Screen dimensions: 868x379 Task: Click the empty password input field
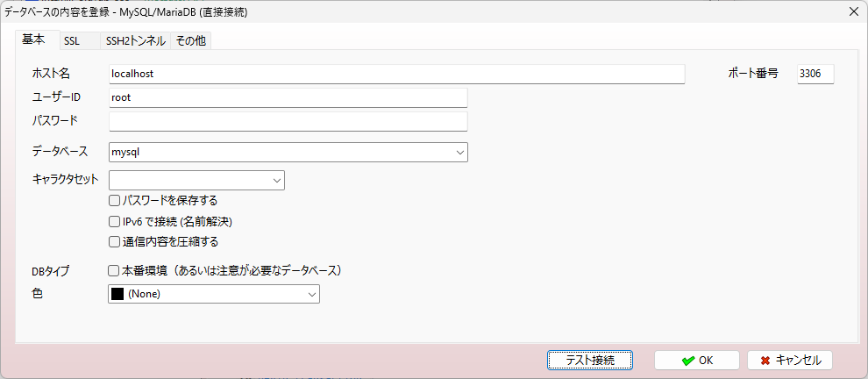[x=288, y=121]
